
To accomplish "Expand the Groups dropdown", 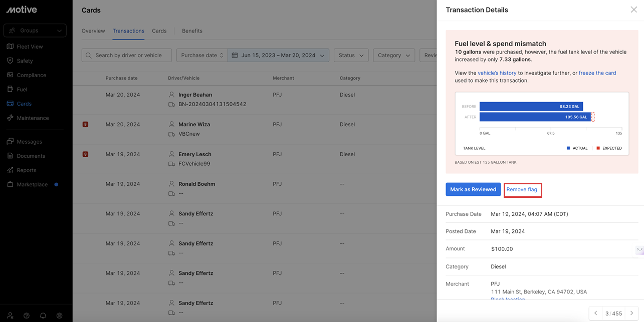I will [x=35, y=31].
